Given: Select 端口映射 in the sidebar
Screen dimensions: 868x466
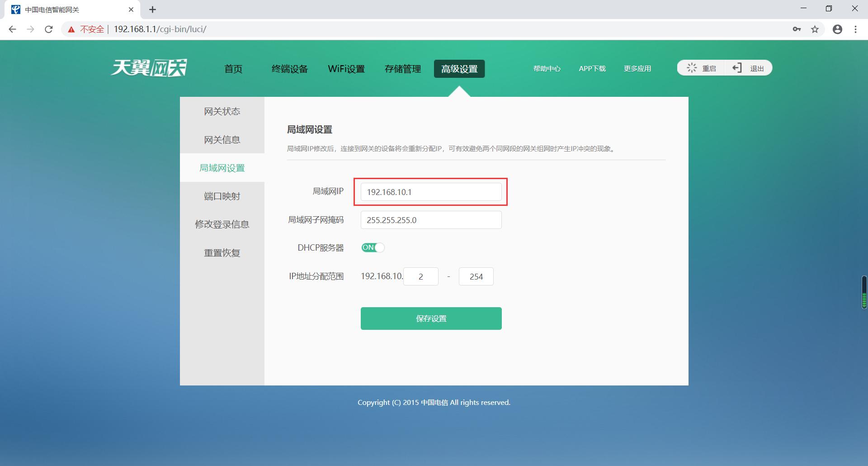Looking at the screenshot, I should [222, 196].
